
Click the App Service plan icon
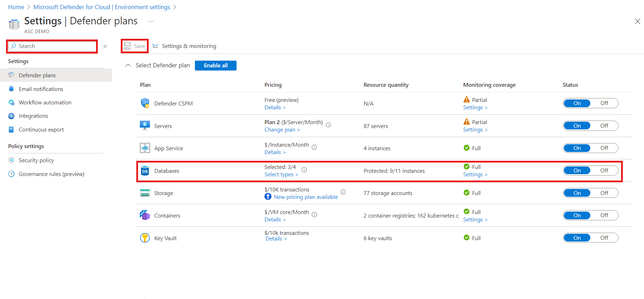coord(145,148)
